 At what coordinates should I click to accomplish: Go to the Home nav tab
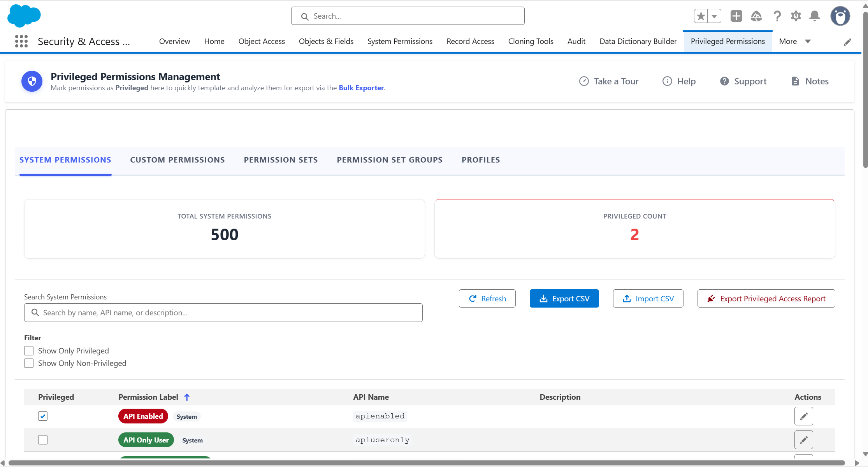214,41
